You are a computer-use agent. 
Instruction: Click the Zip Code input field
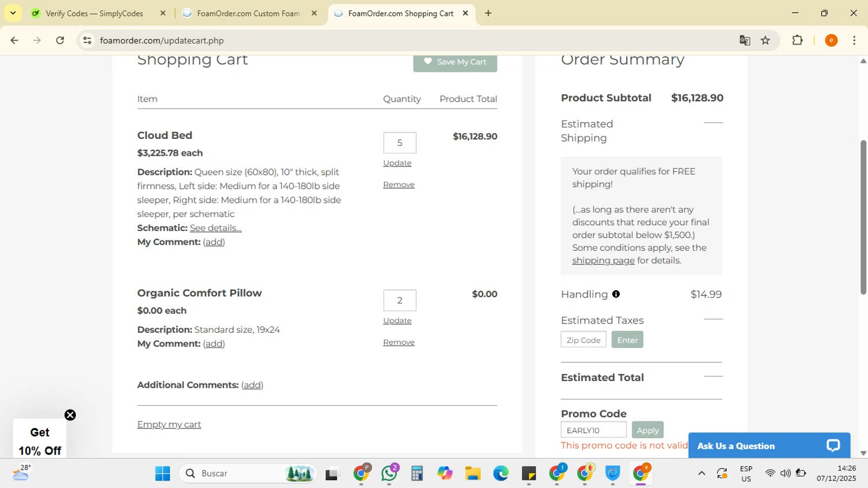click(x=583, y=340)
